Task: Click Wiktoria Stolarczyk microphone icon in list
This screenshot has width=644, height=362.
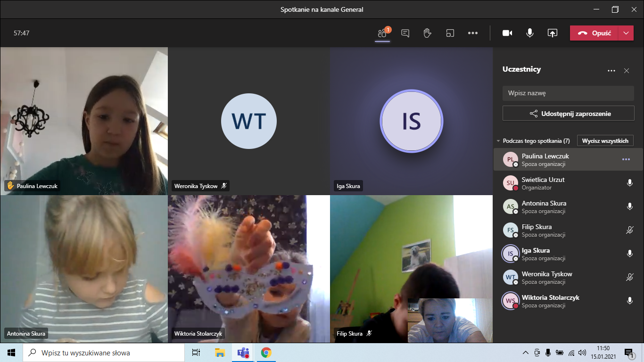Action: (x=630, y=301)
